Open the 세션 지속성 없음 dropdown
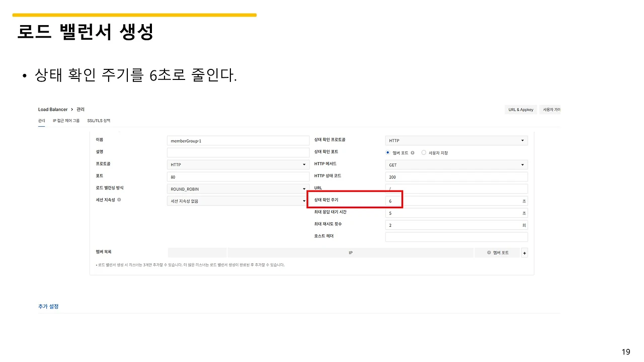The height and width of the screenshot is (362, 644). tap(238, 201)
